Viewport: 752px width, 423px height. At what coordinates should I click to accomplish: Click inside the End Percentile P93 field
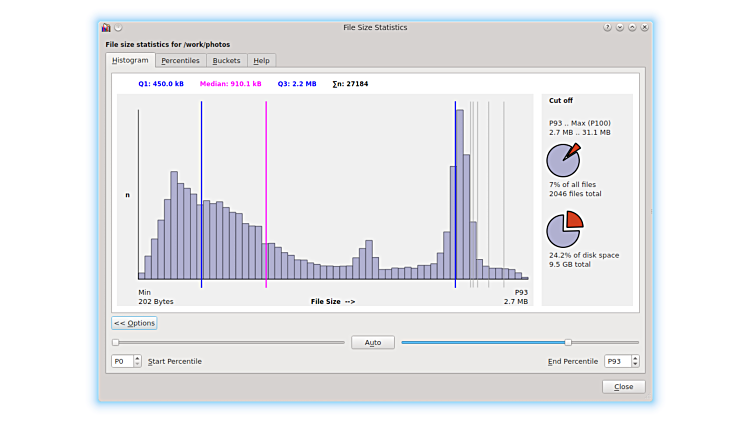615,361
